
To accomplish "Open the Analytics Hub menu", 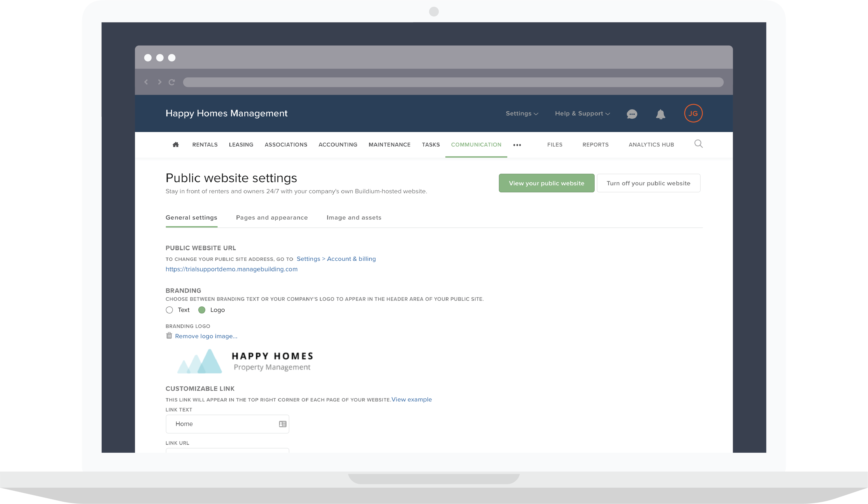I will tap(651, 144).
